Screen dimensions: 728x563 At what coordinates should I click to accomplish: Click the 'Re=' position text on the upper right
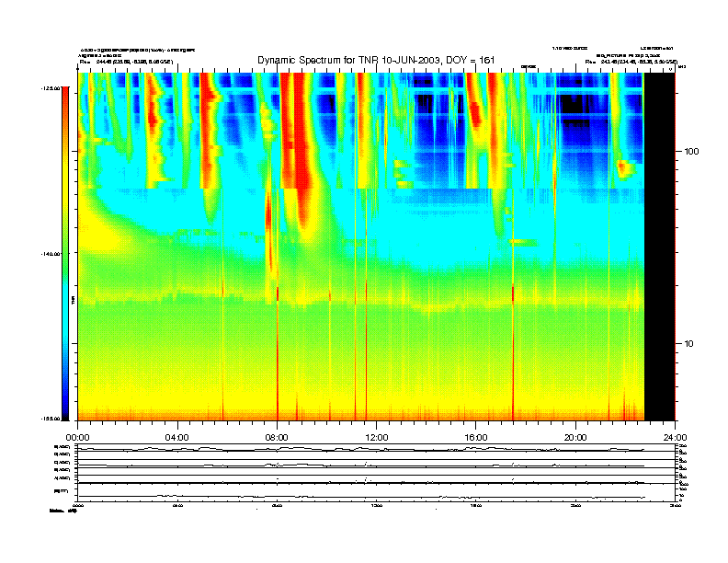(631, 62)
